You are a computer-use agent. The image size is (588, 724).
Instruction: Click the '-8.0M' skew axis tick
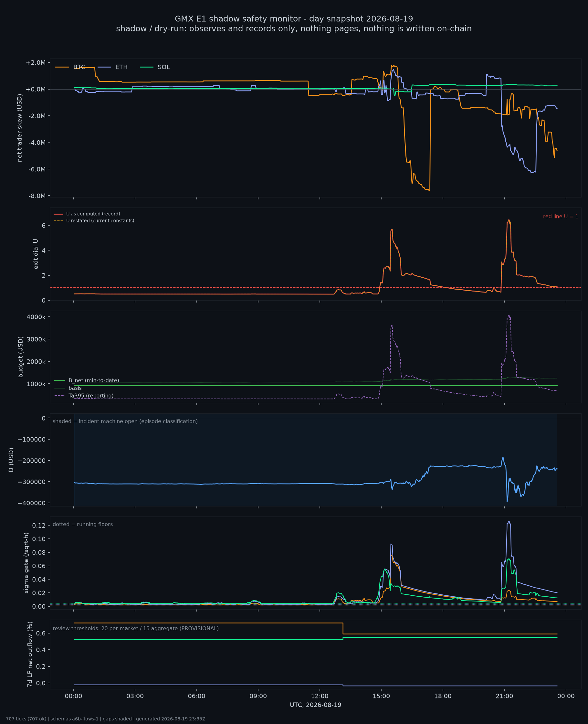click(37, 196)
